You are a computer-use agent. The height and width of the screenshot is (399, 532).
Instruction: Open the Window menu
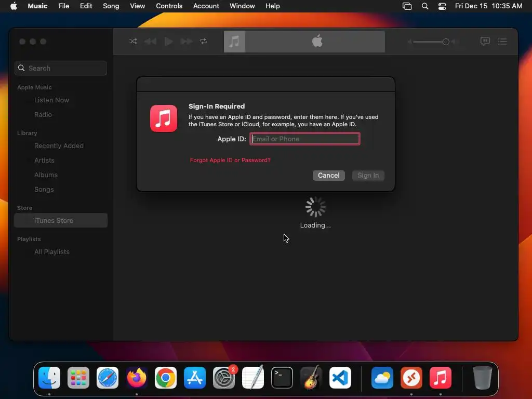click(242, 6)
